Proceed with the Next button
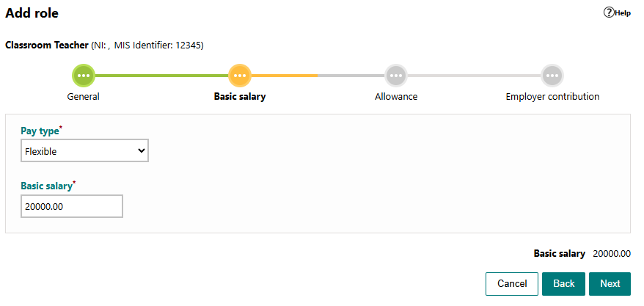644x306 pixels. (610, 284)
